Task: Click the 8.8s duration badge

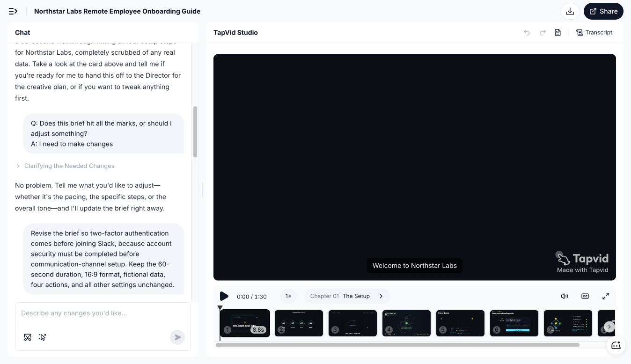Action: click(258, 330)
